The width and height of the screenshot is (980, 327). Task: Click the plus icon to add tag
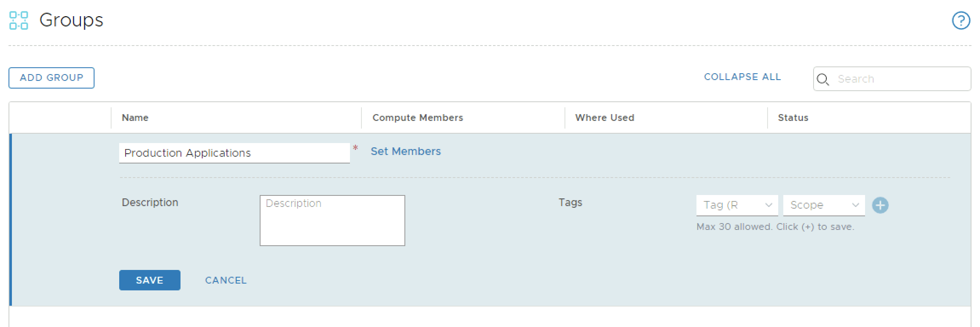880,205
